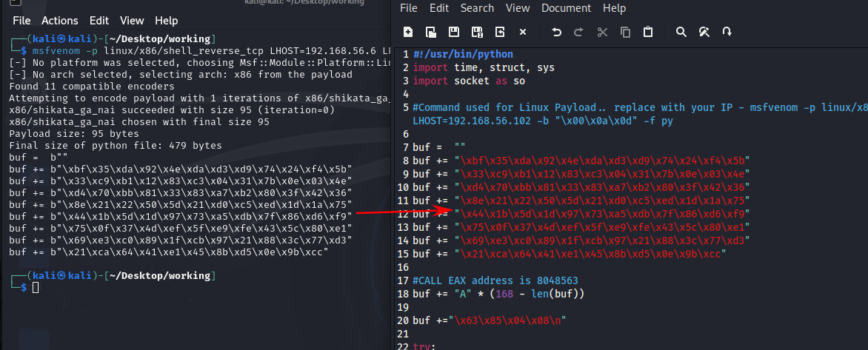Click editor line 15 starting \x21\xca\x64
This screenshot has height=350, width=868.
pos(569,254)
